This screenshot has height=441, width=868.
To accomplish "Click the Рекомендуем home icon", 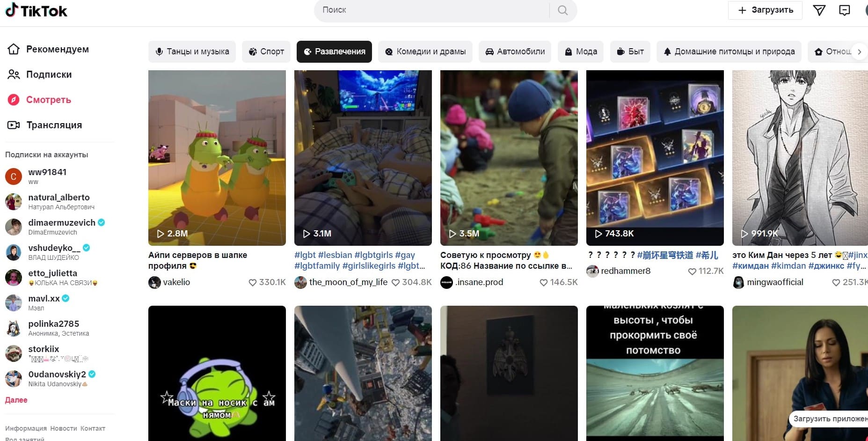I will 14,49.
